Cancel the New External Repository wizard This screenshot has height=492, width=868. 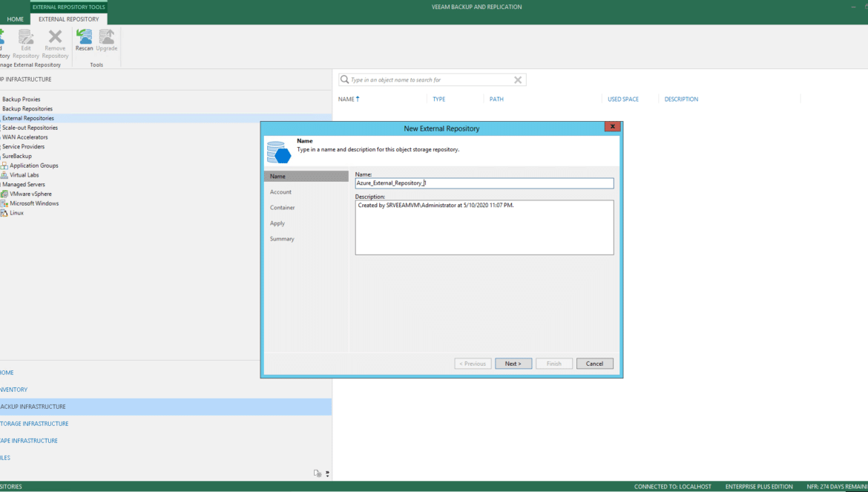tap(594, 364)
